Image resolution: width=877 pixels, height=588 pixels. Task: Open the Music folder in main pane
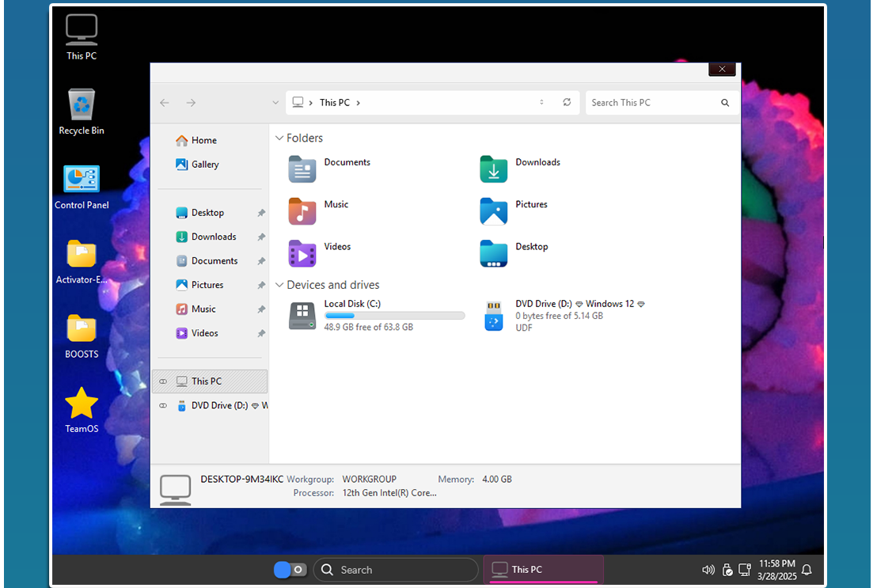(302, 211)
